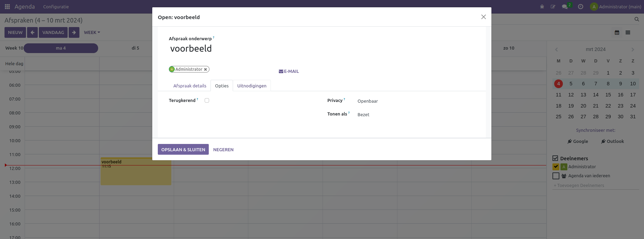Viewport: 644px width, 239px height.
Task: Remove Administrator attendee tag
Action: (x=205, y=69)
